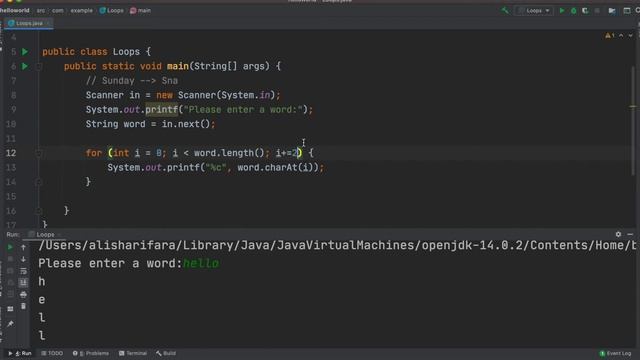Open the Event Log in status bar
Screen dimensions: 640x360
click(x=616, y=353)
